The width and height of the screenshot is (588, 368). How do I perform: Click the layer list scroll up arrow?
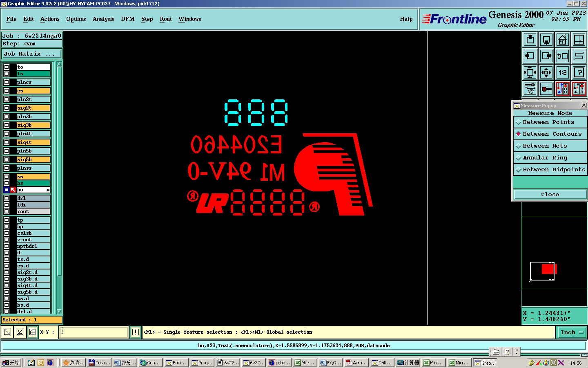tap(59, 64)
